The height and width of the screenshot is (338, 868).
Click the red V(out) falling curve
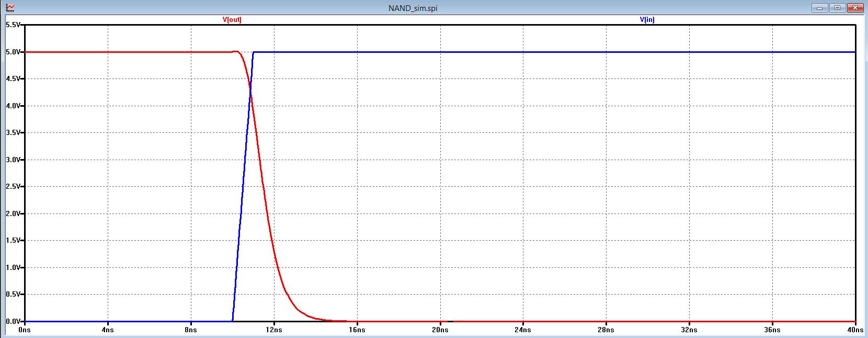[264, 186]
